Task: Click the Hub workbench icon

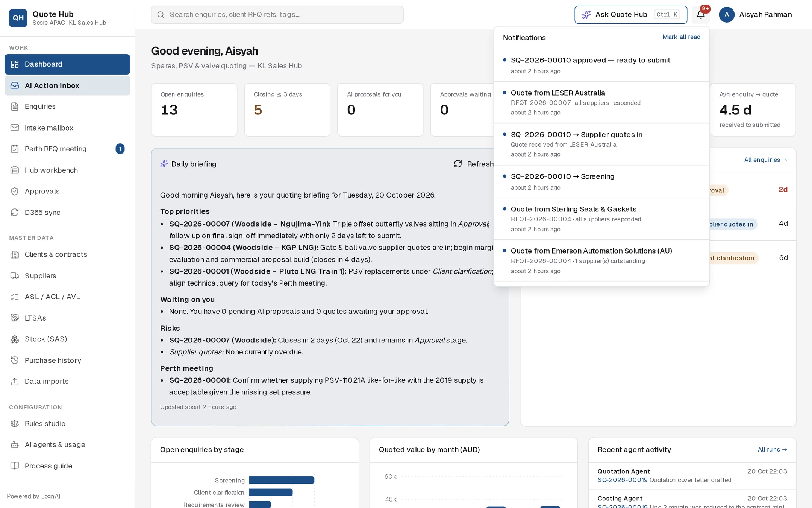Action: pos(15,170)
